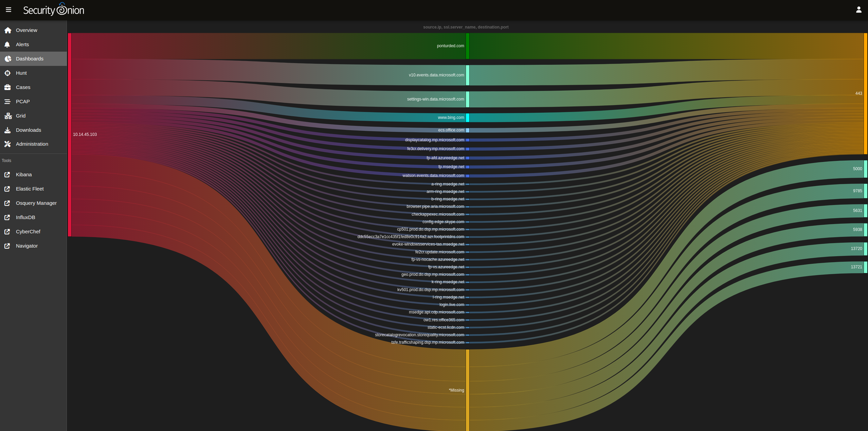The image size is (868, 431).
Task: Click the Security Onion logo
Action: pos(54,10)
